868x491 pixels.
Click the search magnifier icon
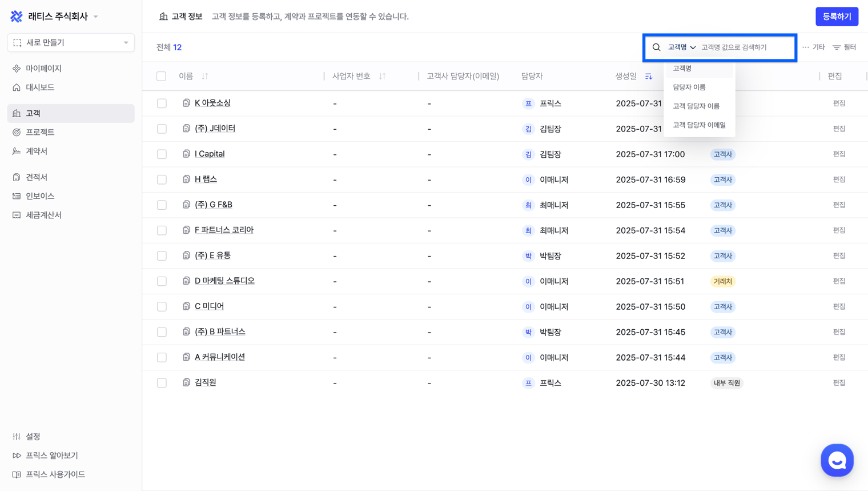pyautogui.click(x=657, y=47)
